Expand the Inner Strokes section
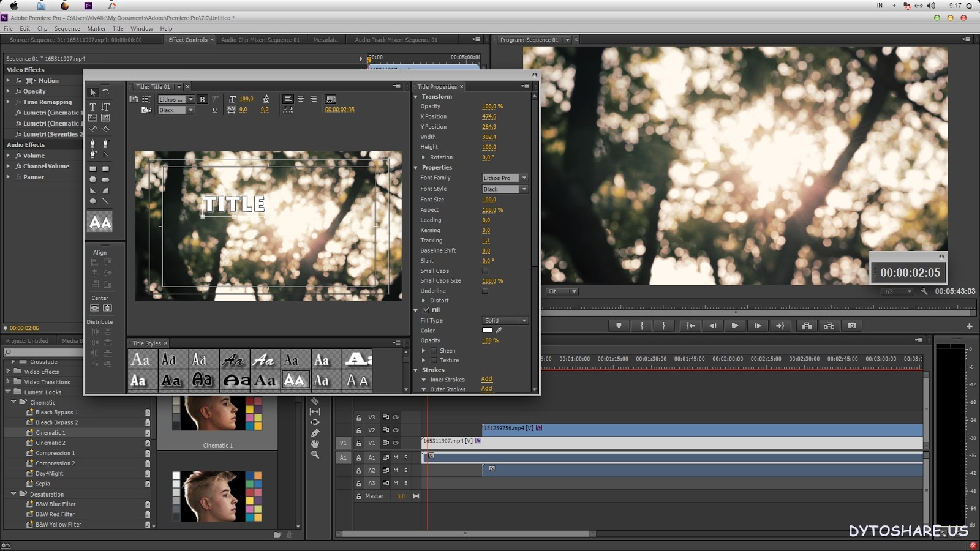 [x=423, y=380]
